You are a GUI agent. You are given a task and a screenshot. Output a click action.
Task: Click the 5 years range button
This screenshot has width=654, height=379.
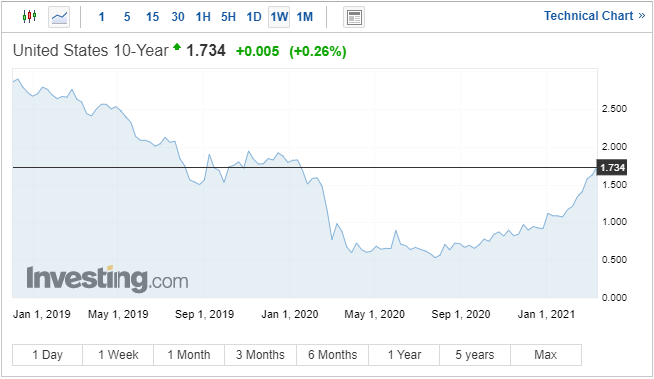[x=475, y=355]
